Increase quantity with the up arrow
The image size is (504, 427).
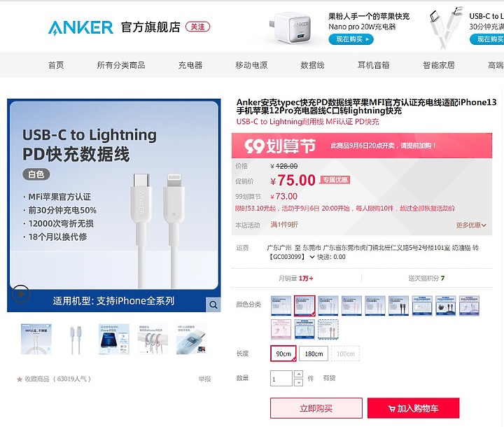[x=299, y=374]
